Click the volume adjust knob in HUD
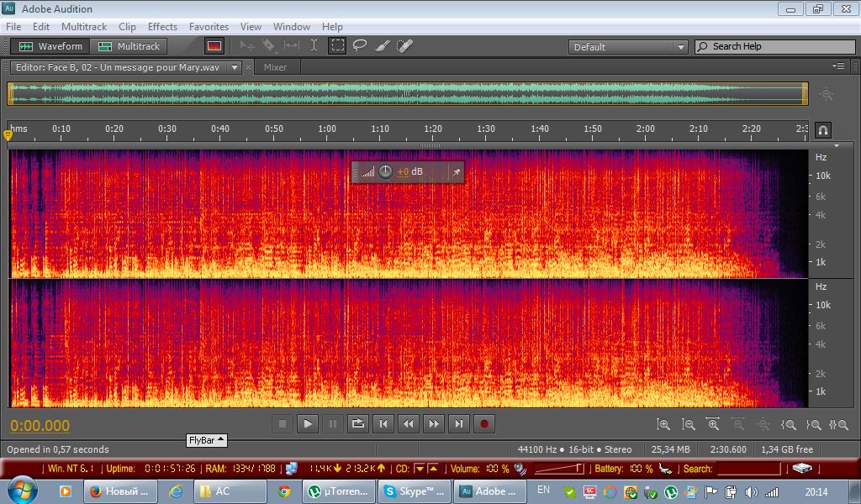The image size is (861, 504). tap(385, 172)
